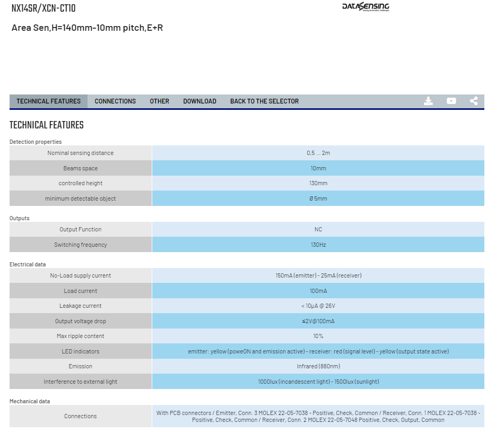The height and width of the screenshot is (432, 504).
Task: Click the < 10µA @ 26V value
Action: pos(318,306)
